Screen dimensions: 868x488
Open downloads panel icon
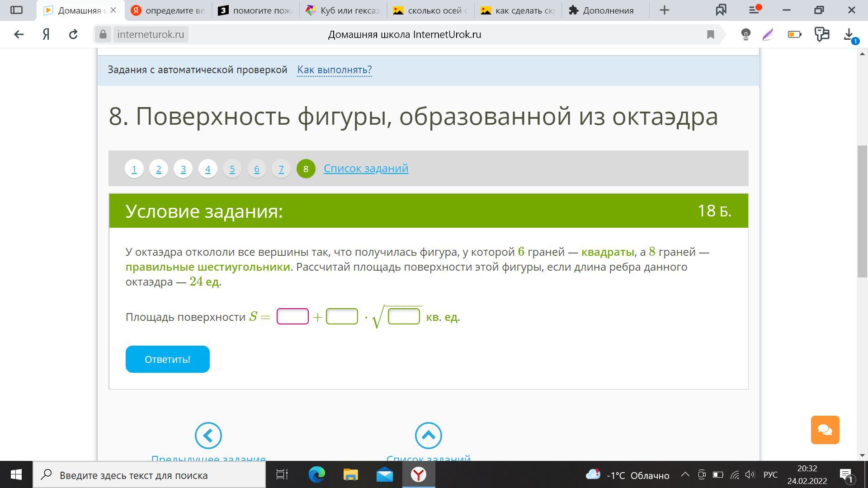click(849, 34)
